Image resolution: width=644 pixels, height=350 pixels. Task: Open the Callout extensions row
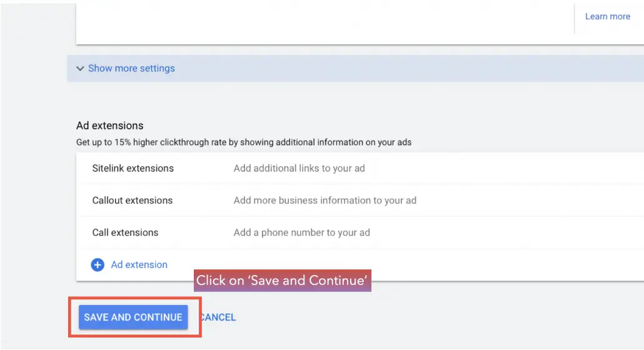[x=360, y=200]
